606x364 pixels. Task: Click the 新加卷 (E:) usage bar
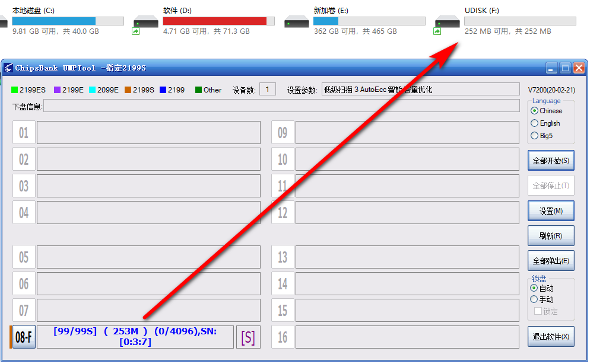click(x=369, y=21)
